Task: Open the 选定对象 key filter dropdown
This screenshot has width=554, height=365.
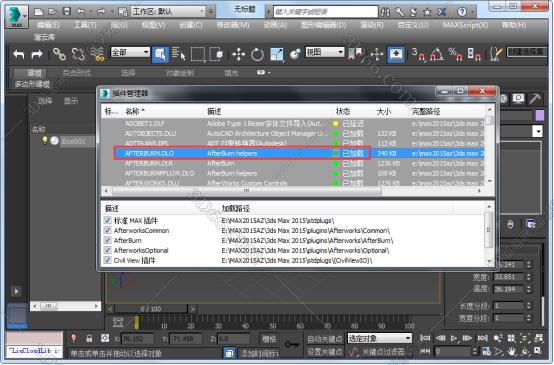Action: click(x=379, y=338)
